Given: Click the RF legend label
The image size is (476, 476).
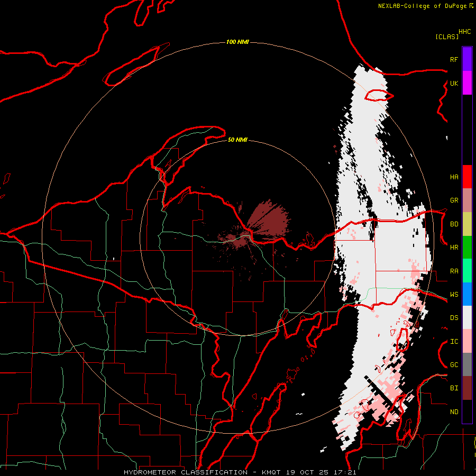Looking at the screenshot, I should click(x=454, y=59).
